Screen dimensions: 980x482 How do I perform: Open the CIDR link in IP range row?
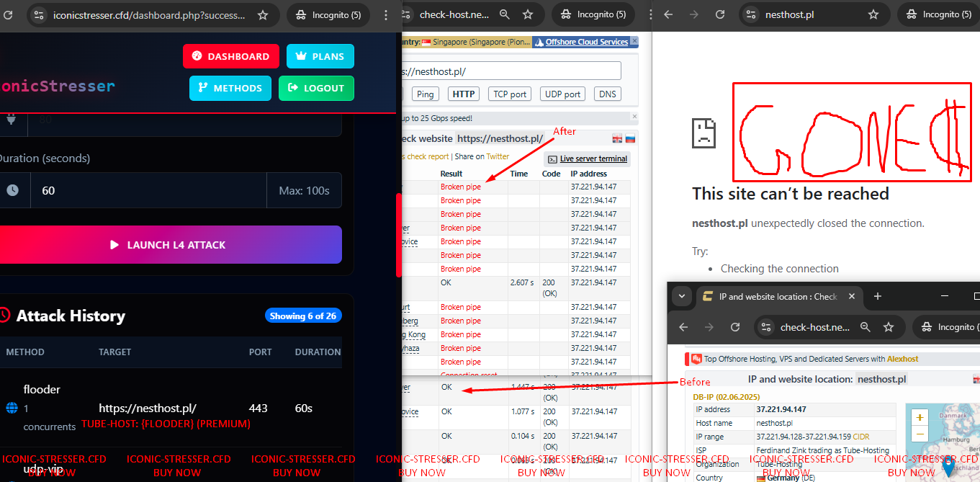pos(861,437)
